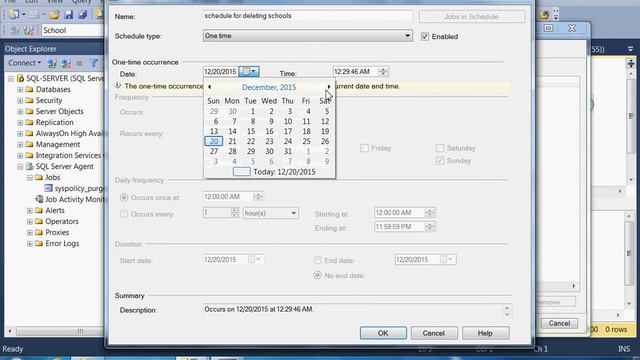Screen dimensions: 640x360
Task: Select December 25 in the calendar
Action: tap(306, 141)
